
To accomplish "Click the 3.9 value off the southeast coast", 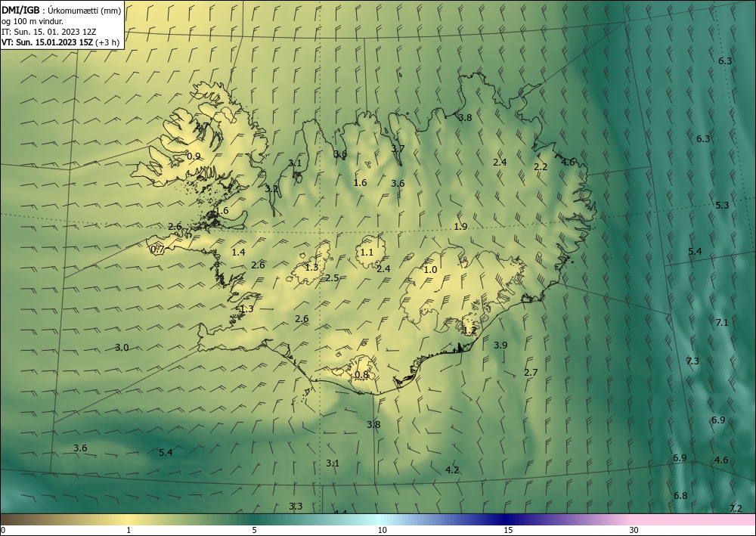I will (x=501, y=345).
